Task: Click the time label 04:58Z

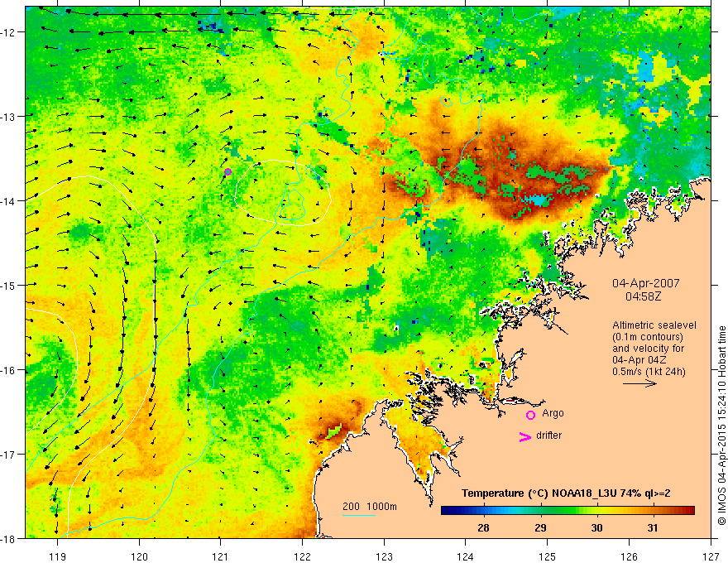Action: pos(643,296)
